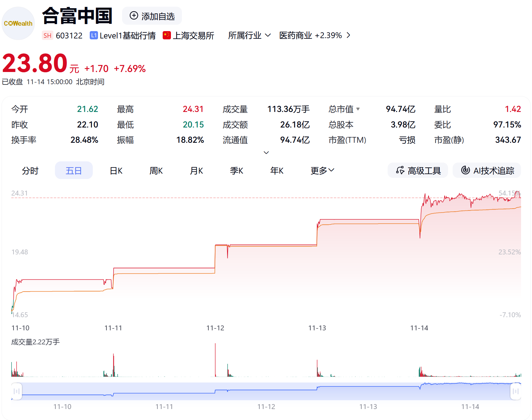Screen dimensions: 532x420
Task: Switch to the 季K tab
Action: 237,171
